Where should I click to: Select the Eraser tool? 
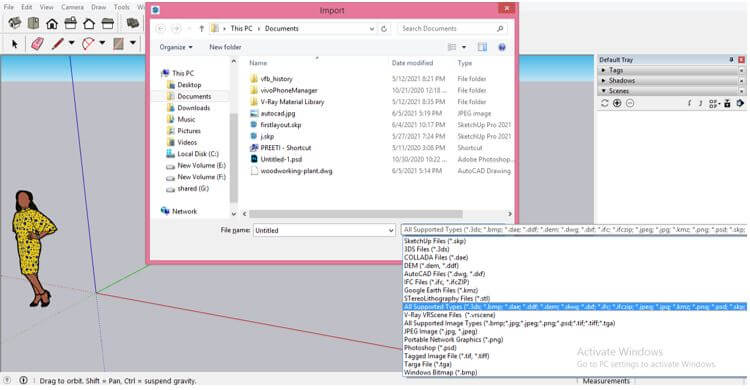[x=37, y=44]
